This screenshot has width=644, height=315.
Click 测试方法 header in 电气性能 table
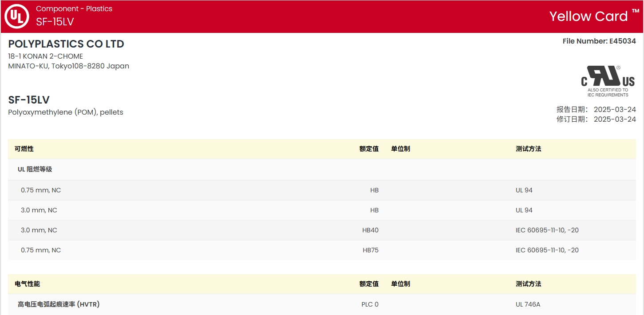pyautogui.click(x=528, y=284)
